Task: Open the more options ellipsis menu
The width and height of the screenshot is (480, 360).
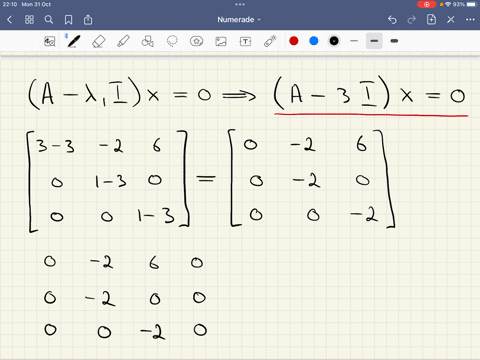Action: [x=470, y=20]
